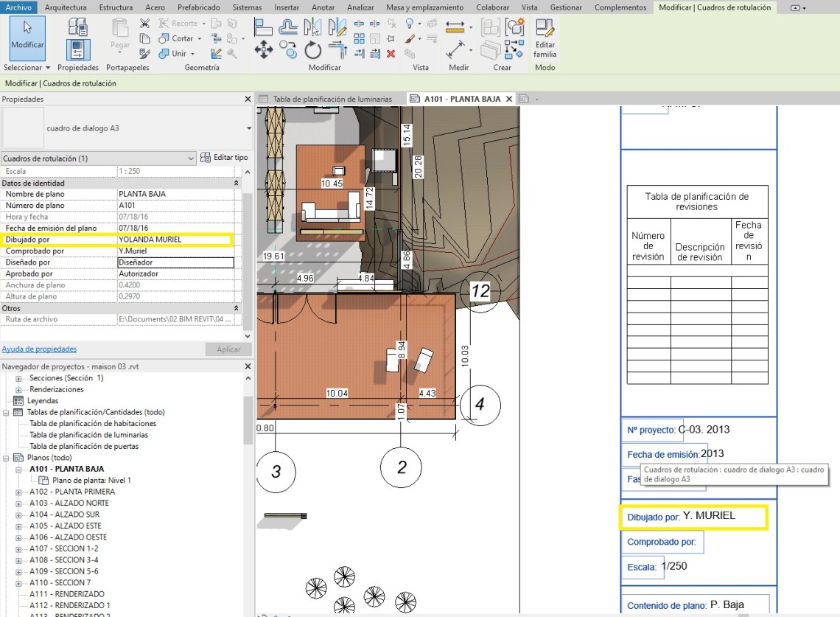Collapse the Datos de identidad section
The width and height of the screenshot is (840, 617).
pos(237,183)
